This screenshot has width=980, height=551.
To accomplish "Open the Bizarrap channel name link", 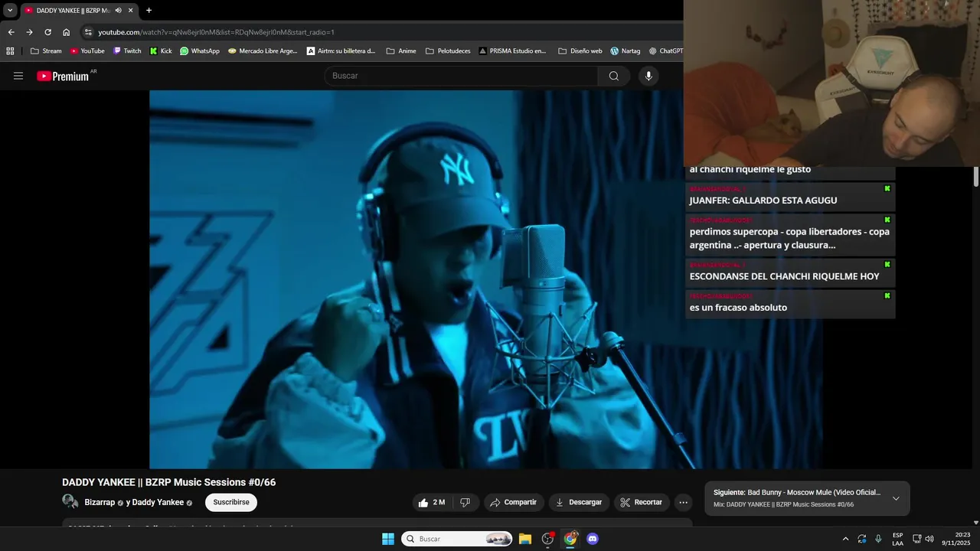I will tap(100, 502).
